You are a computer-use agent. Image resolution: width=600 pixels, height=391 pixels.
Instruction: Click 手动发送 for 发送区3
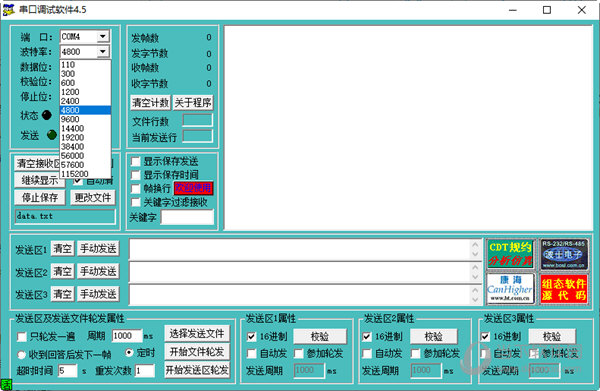coord(98,294)
